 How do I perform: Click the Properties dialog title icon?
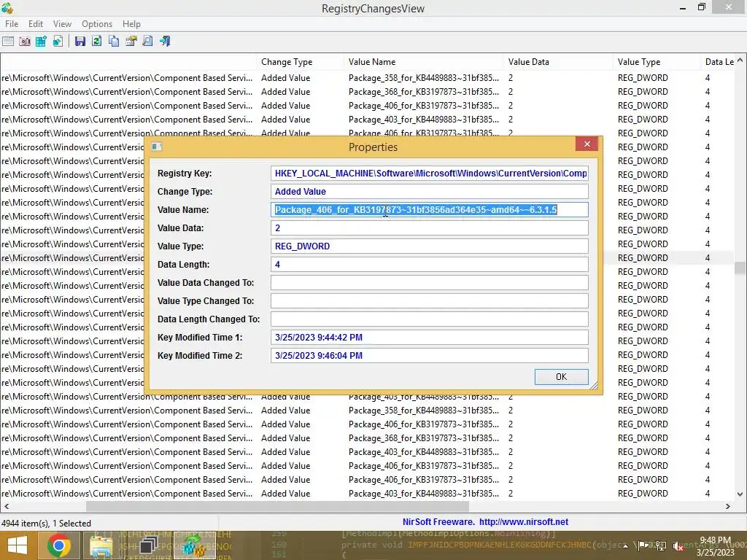coord(157,147)
